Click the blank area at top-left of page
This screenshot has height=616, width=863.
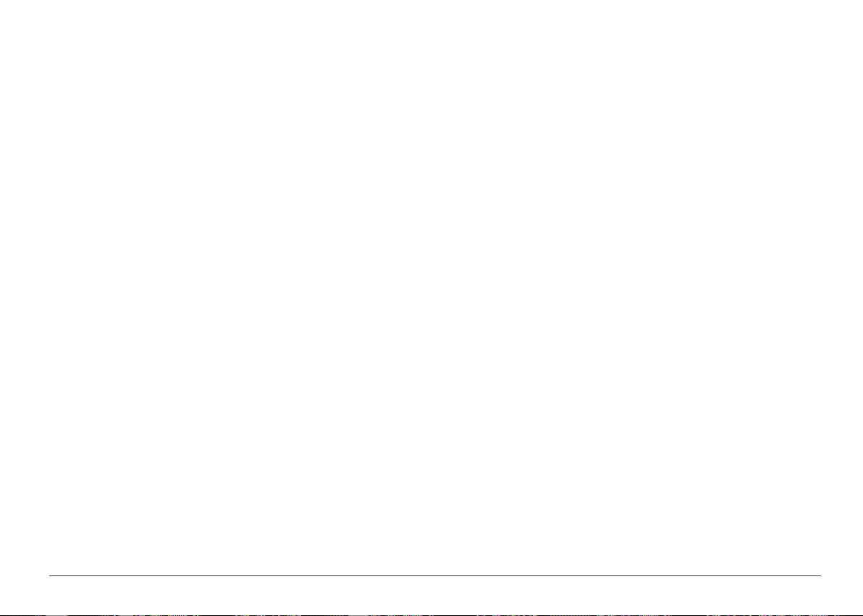(x=83, y=55)
